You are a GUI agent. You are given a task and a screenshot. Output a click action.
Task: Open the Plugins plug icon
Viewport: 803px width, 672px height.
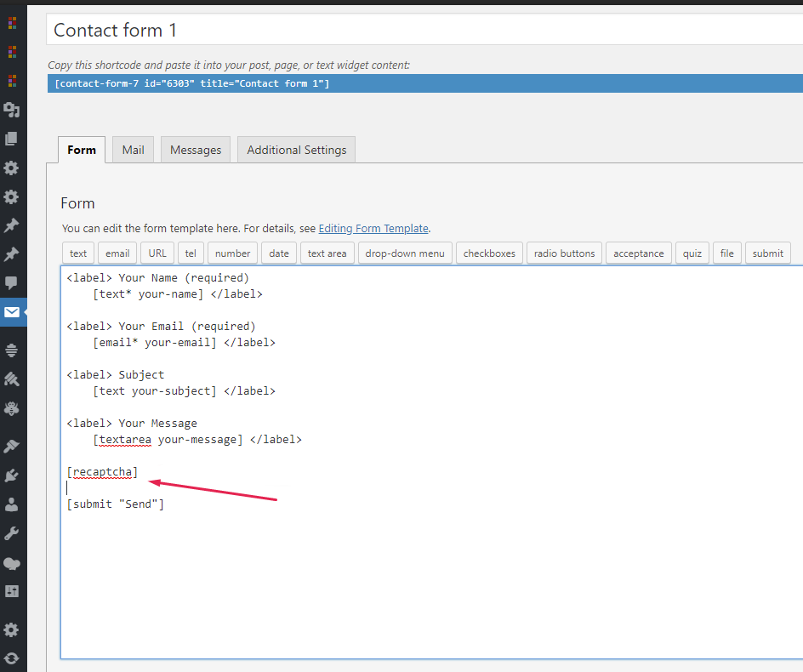point(12,475)
